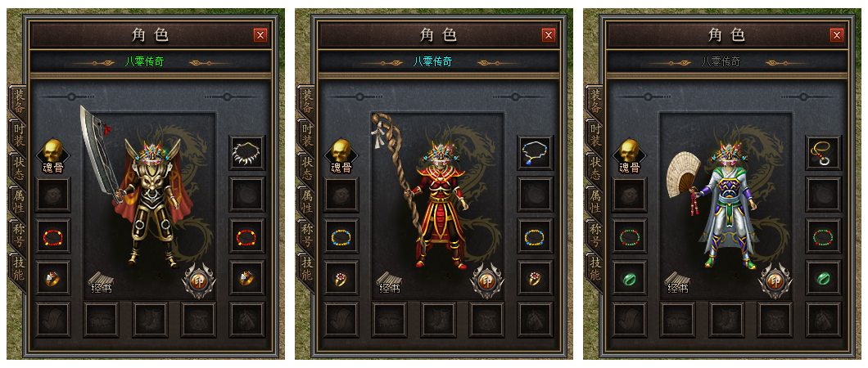The height and width of the screenshot is (368, 868).
Task: Select the 技能 tab in warrior panel
Action: [19, 268]
